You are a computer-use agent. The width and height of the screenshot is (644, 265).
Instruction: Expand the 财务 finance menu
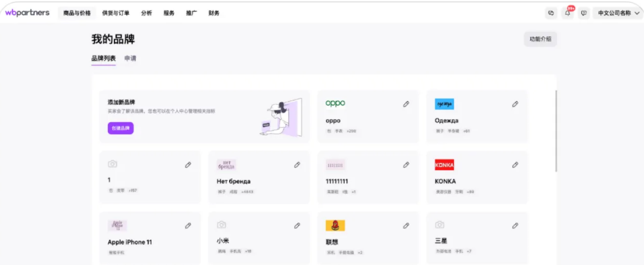tap(214, 13)
